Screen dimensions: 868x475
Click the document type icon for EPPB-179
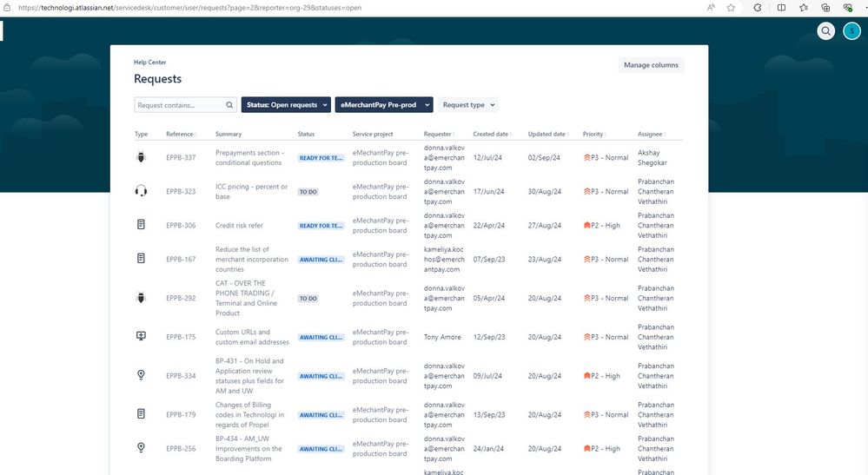[x=141, y=413]
